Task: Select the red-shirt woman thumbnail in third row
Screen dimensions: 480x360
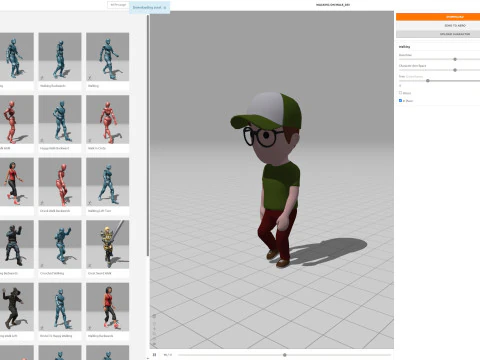Action: point(17,182)
